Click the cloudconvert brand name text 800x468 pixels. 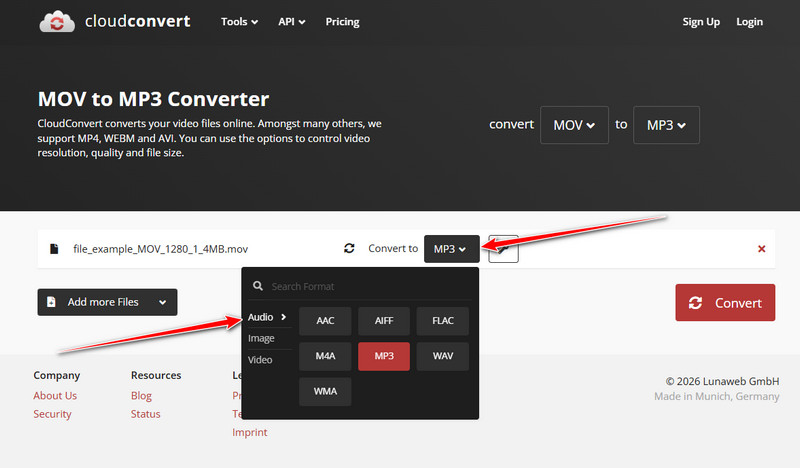138,21
